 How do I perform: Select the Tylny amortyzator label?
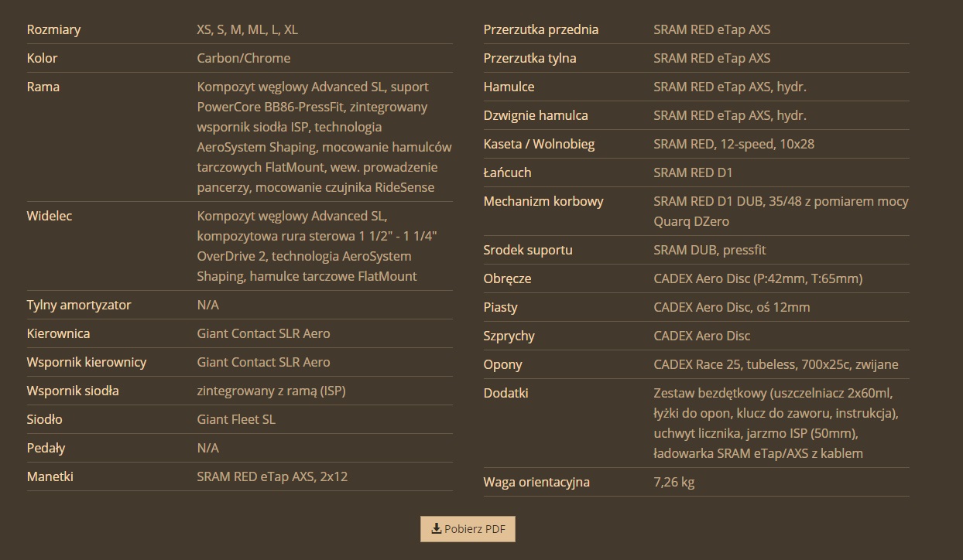[79, 305]
